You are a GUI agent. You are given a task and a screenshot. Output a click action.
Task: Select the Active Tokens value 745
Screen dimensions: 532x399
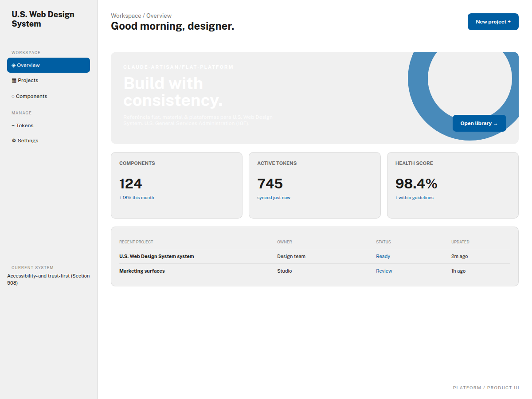pos(270,184)
